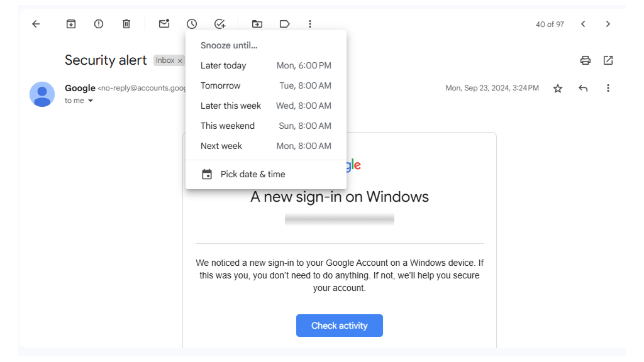Click the 'We noticed a new sign-in' paragraph
Screen dimensions: 644x362
(x=339, y=275)
